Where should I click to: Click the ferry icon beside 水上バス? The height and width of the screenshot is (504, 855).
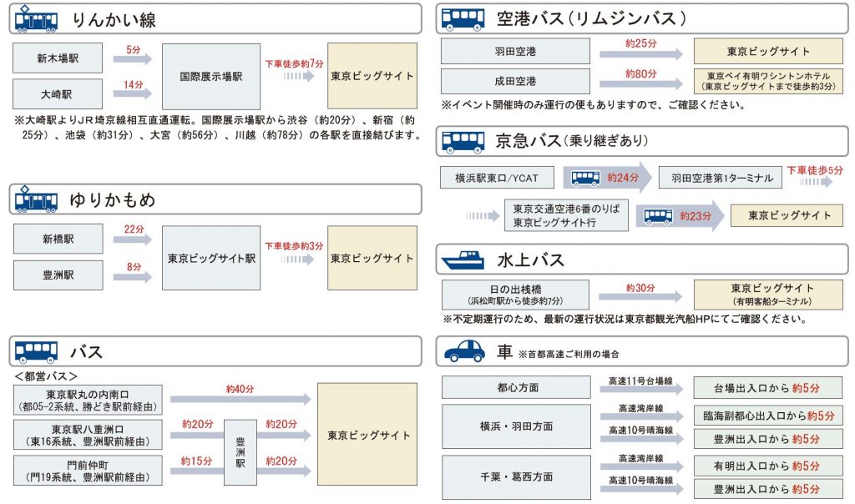pyautogui.click(x=463, y=260)
